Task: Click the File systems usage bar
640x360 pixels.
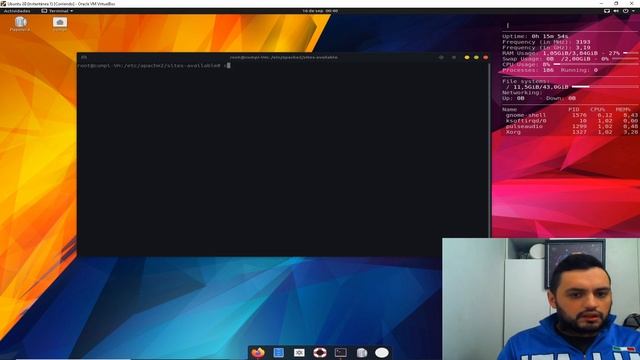Action: 605,87
